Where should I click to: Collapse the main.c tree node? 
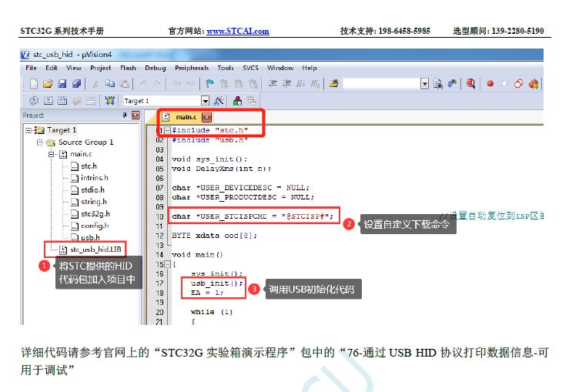coord(52,154)
